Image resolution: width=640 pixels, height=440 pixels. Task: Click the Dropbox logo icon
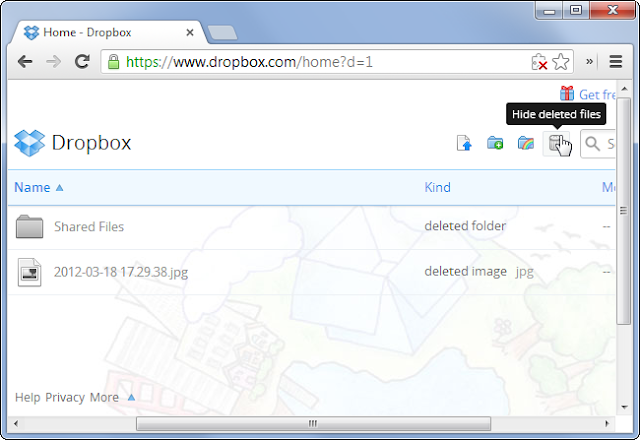[29, 143]
